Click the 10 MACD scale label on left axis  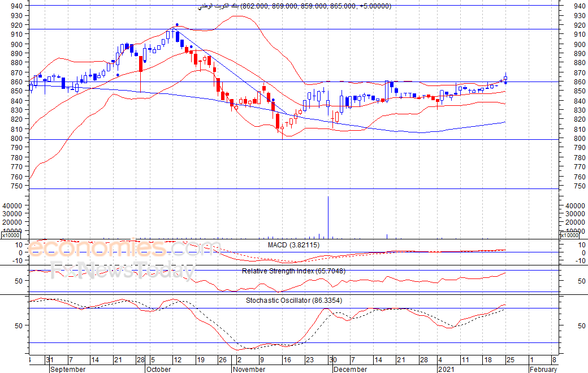(19, 245)
